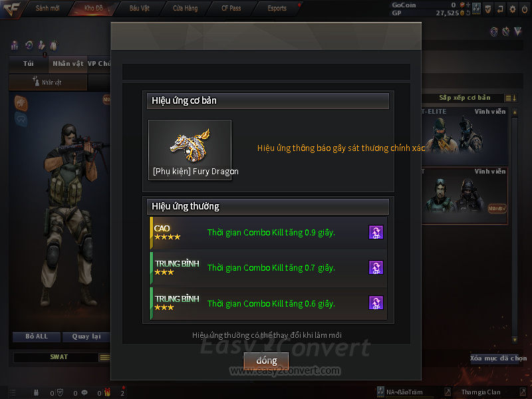532x399 pixels.
Task: Expand the Tham gia Clan panel arrow
Action: (x=523, y=392)
